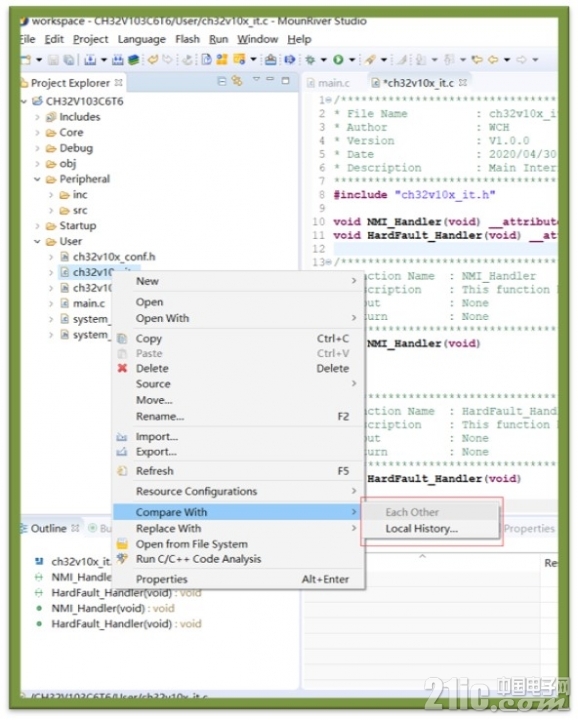
Task: Expand the Includes folder
Action: tap(37, 117)
